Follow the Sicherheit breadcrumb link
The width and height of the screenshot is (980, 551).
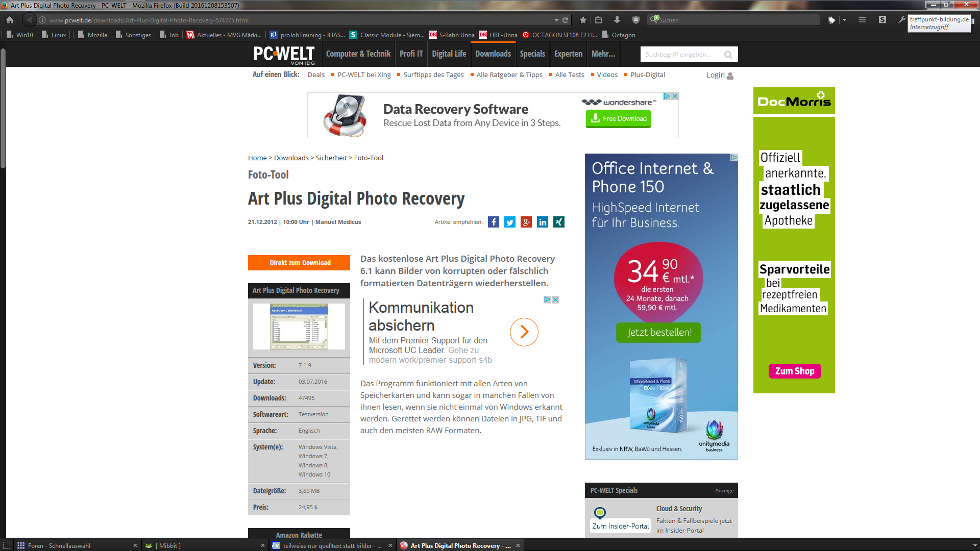pyautogui.click(x=331, y=158)
